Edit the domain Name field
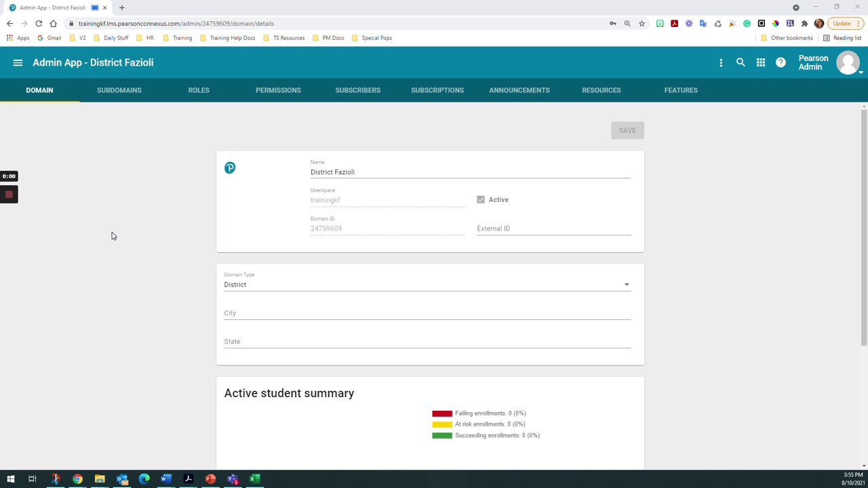 click(471, 172)
